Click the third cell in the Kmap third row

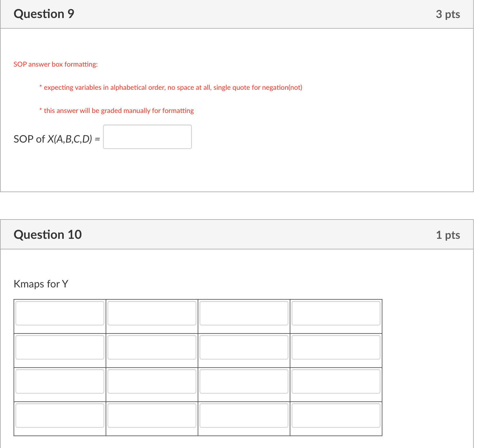(244, 381)
